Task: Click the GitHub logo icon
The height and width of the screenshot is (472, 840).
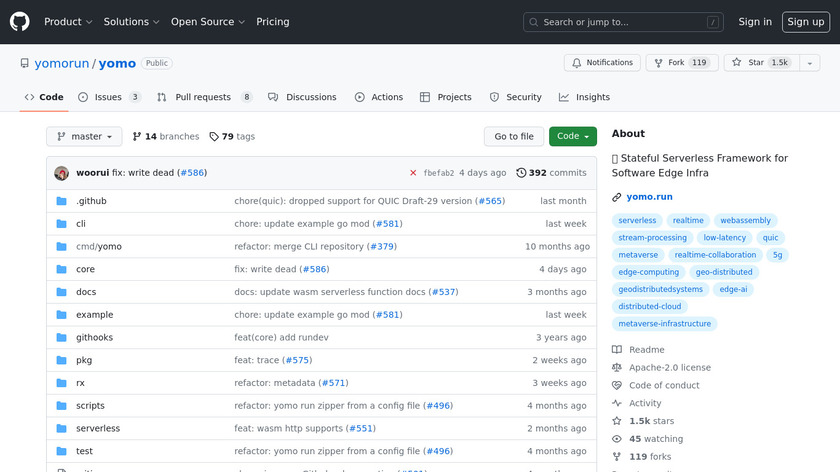Action: (x=20, y=22)
